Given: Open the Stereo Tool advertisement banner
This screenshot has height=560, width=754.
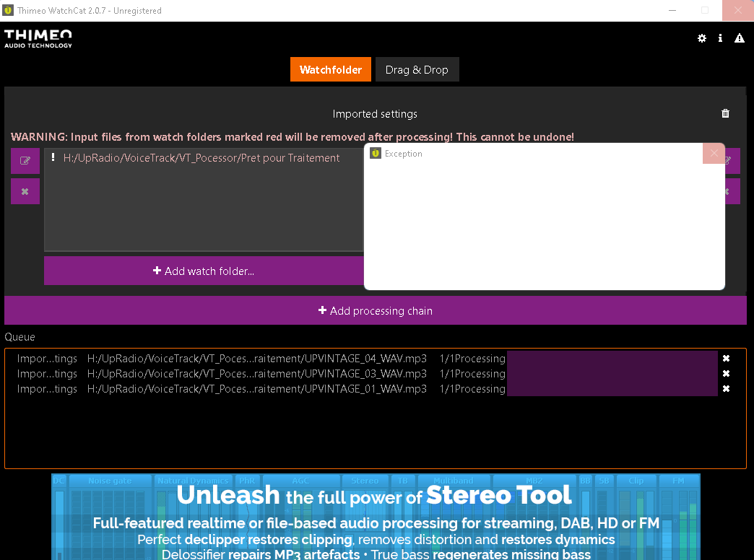Looking at the screenshot, I should (x=376, y=517).
